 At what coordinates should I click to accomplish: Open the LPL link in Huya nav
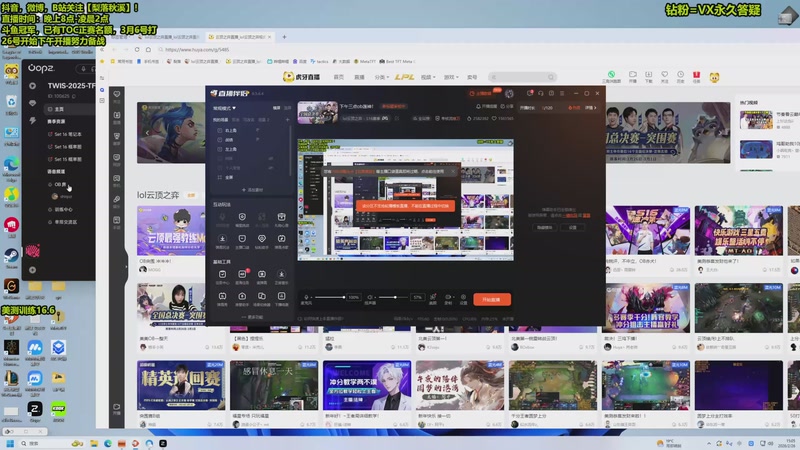405,77
